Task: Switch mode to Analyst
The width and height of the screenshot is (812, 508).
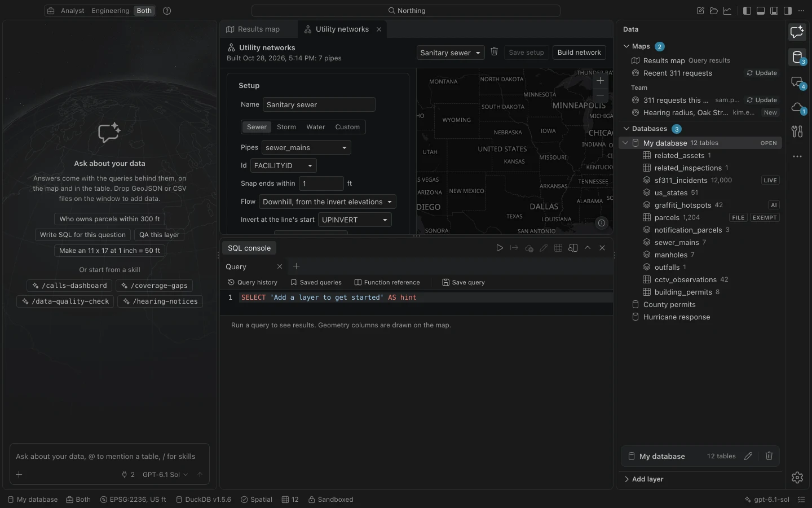Action: click(x=73, y=11)
